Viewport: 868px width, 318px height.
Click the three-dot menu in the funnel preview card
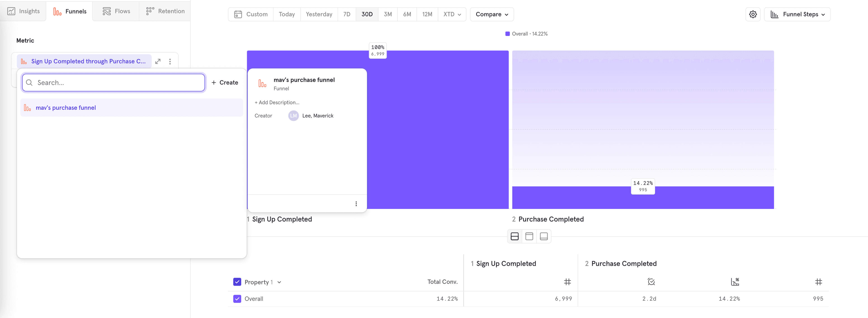(x=356, y=203)
